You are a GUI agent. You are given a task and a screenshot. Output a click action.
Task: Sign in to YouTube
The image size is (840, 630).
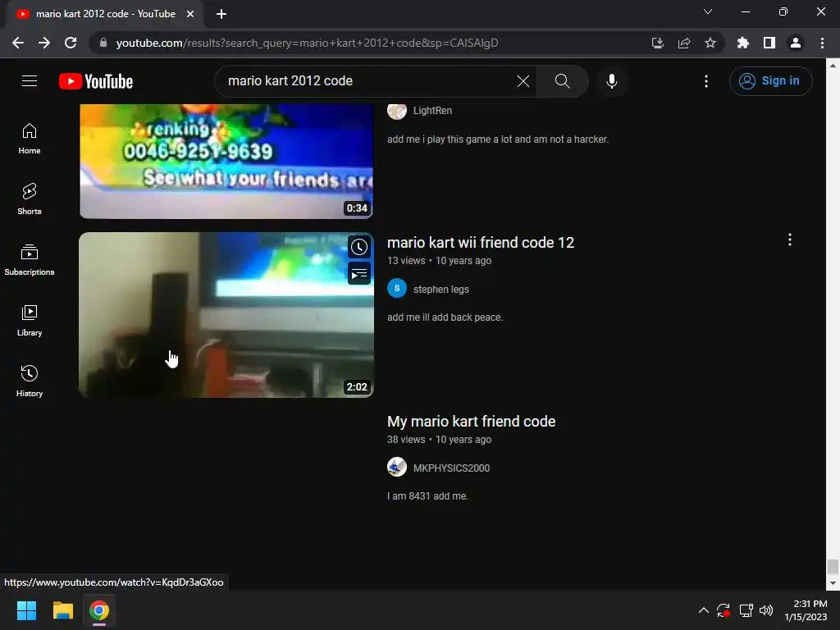click(770, 81)
